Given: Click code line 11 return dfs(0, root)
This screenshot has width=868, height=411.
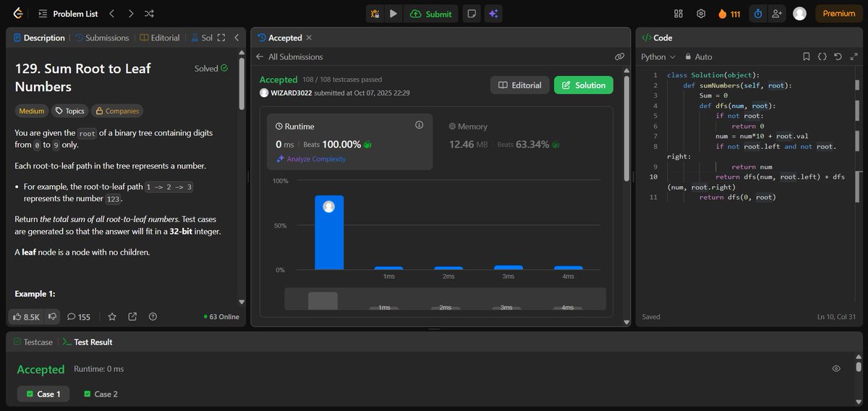Looking at the screenshot, I should (x=737, y=197).
